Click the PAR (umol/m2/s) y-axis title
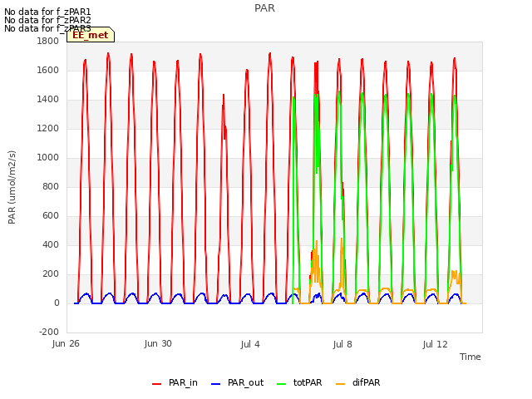Screen dimensions: 532x399 12,187
